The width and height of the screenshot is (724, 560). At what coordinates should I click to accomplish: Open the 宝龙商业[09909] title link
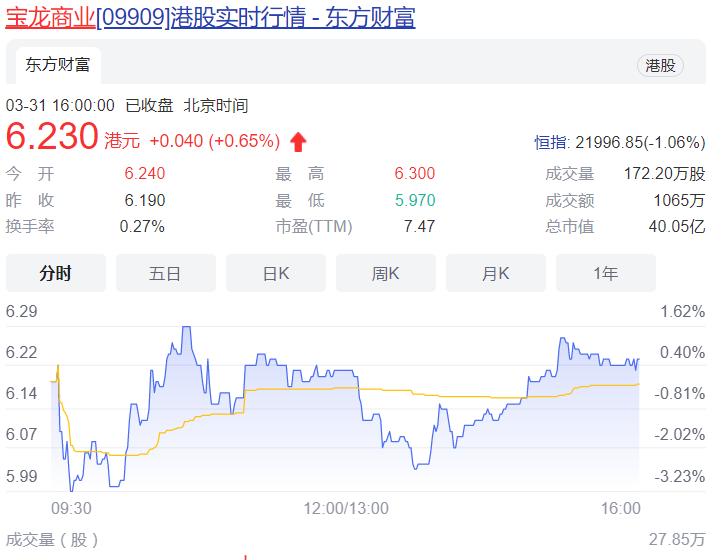tap(210, 18)
